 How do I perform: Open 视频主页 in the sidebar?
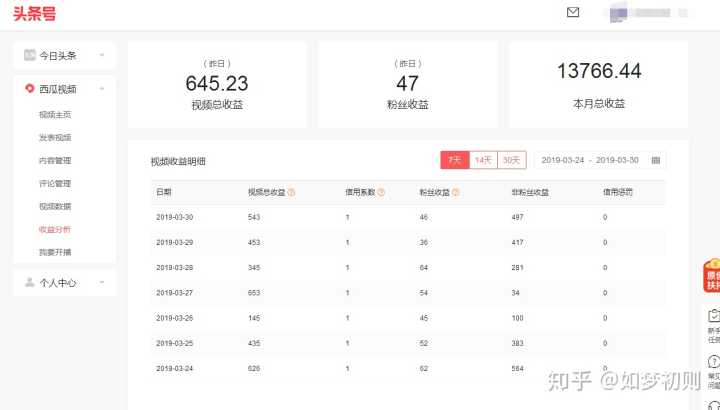(55, 115)
